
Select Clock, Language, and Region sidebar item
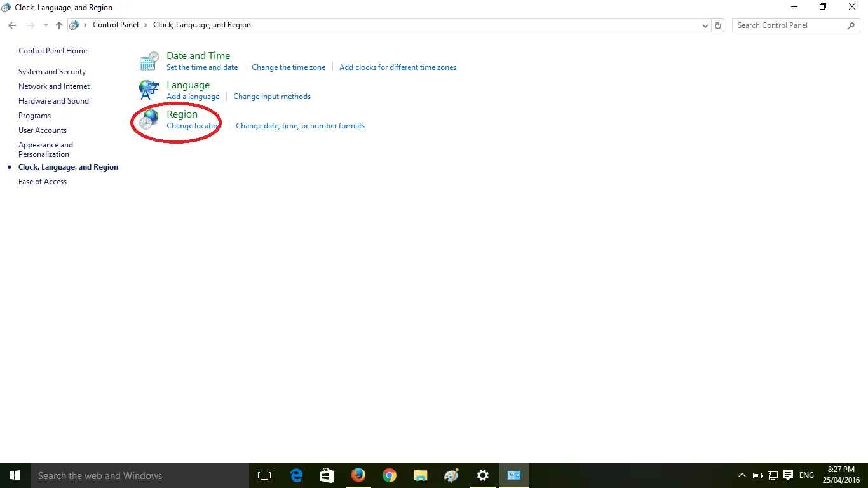tap(68, 167)
